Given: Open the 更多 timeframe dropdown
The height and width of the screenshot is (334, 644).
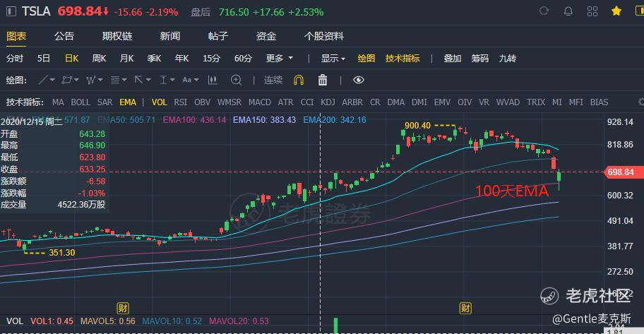Looking at the screenshot, I should [x=280, y=59].
